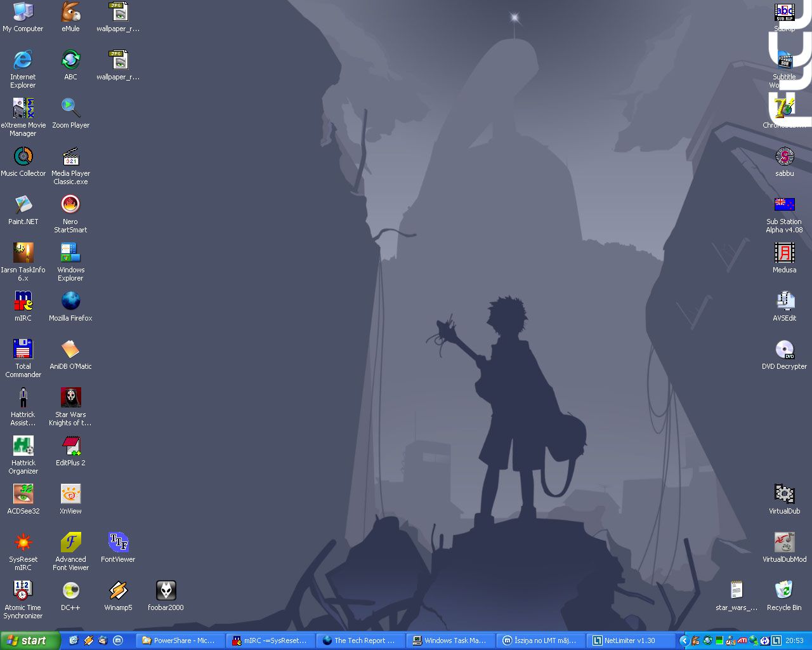Click the NetLimiter system tray icon
This screenshot has width=812, height=650.
[x=776, y=640]
